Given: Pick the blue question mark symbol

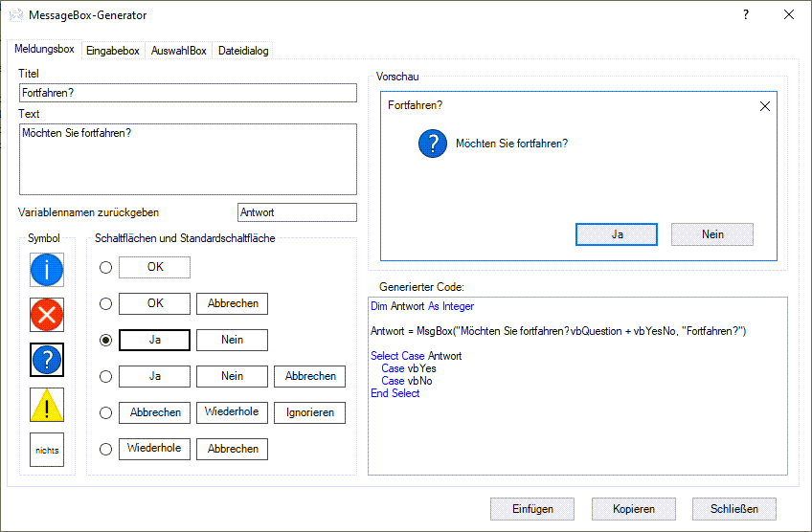Looking at the screenshot, I should tap(47, 360).
